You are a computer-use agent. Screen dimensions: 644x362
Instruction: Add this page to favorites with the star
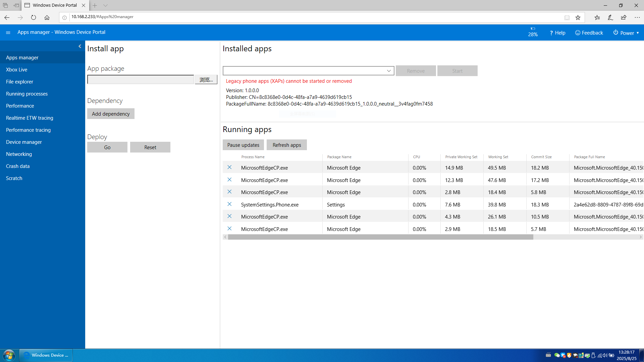click(x=578, y=17)
